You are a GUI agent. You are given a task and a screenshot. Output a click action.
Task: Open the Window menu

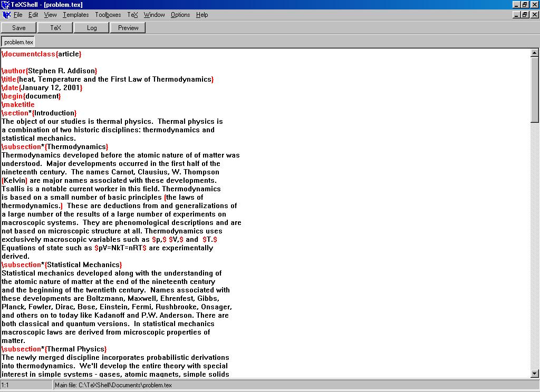(x=154, y=15)
